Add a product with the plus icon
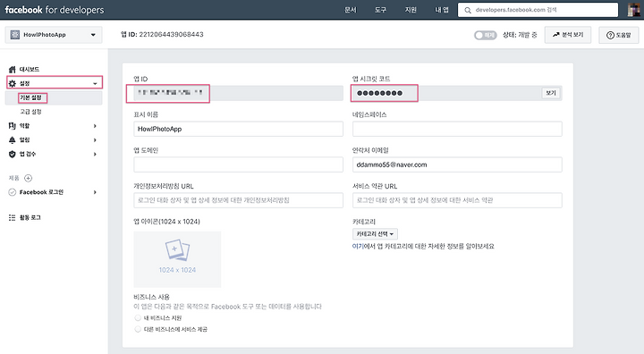 point(28,178)
